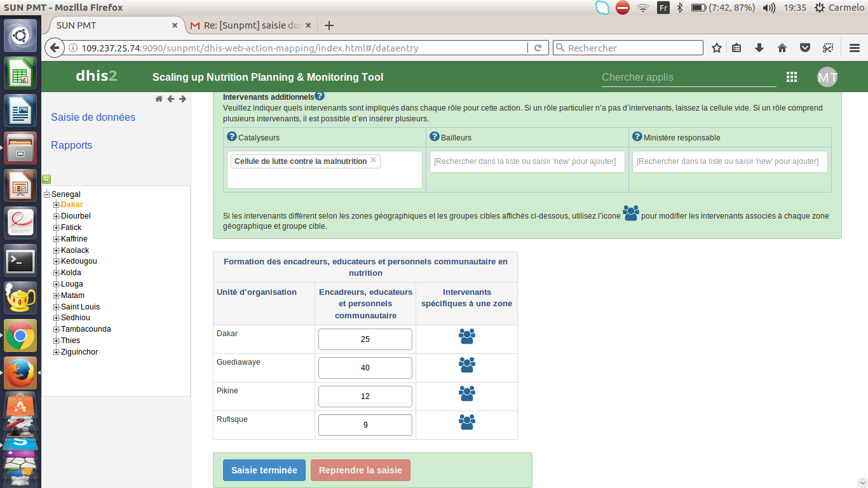View site information icon in the URL bar
The height and width of the screenshot is (488, 868).
[x=72, y=48]
